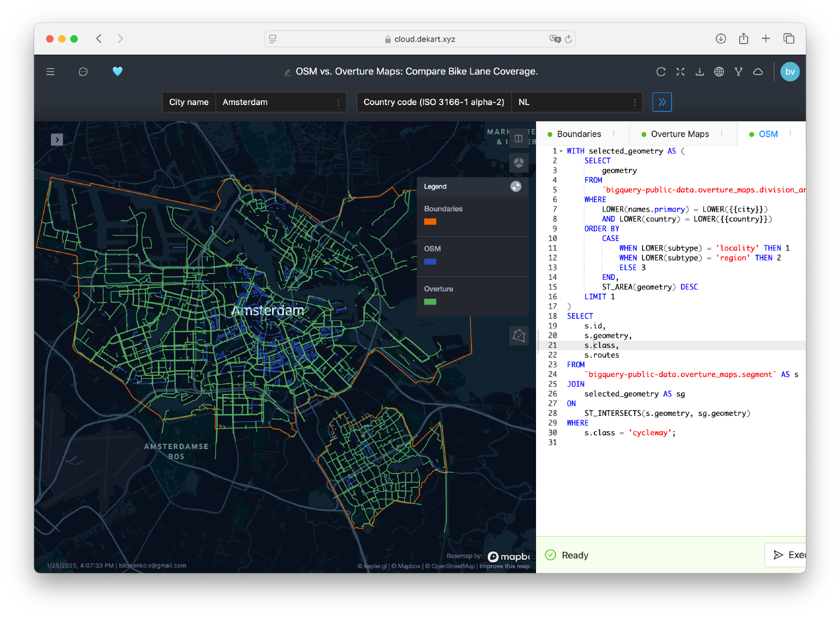
Task: Fork the report with branch icon
Action: pos(739,72)
